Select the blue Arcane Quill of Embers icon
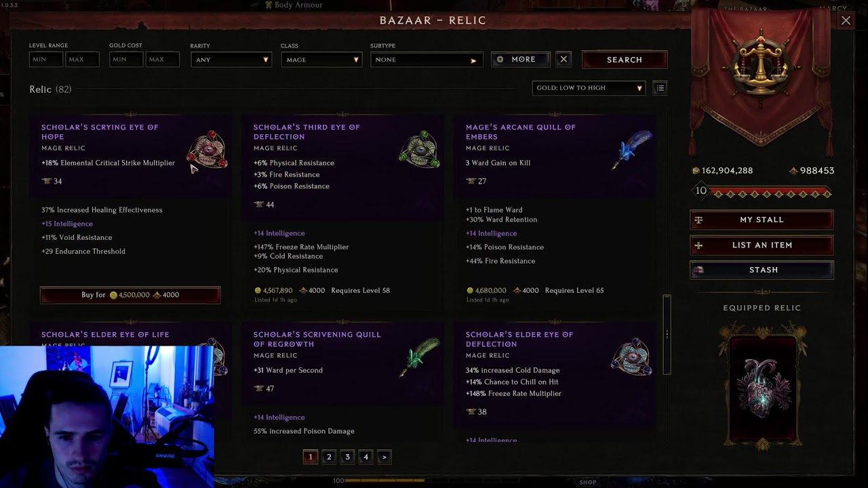Viewport: 868px width, 488px height. coord(632,150)
